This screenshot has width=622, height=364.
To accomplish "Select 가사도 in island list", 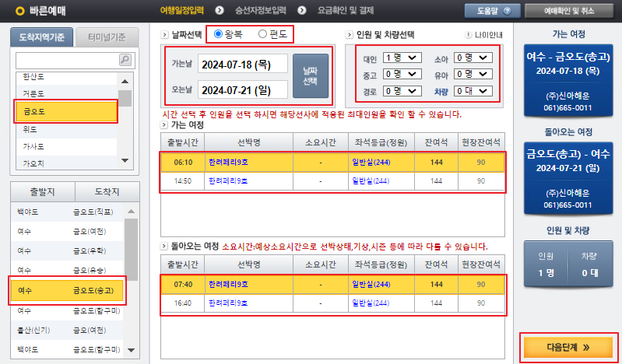I will tap(66, 147).
